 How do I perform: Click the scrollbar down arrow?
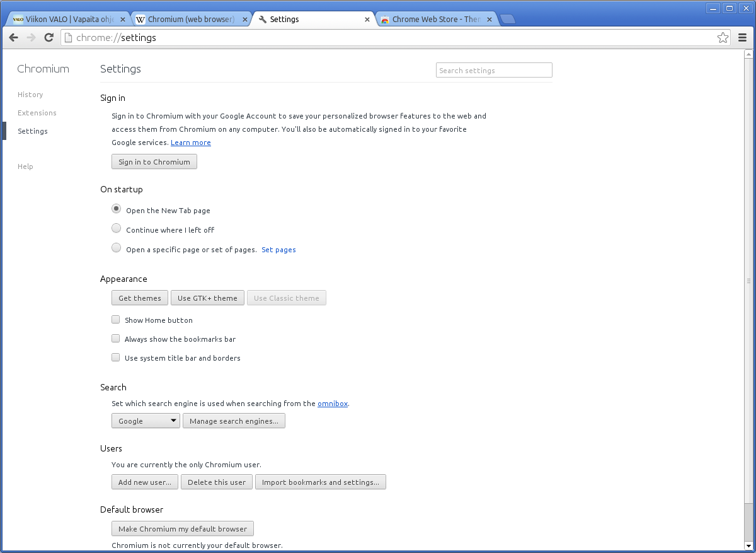click(x=748, y=545)
